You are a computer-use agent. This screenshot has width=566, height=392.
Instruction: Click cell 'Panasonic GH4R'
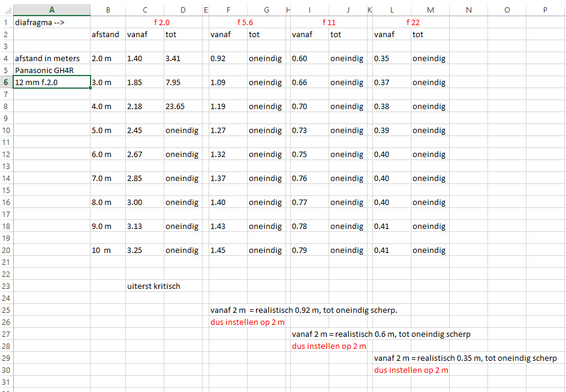point(52,70)
